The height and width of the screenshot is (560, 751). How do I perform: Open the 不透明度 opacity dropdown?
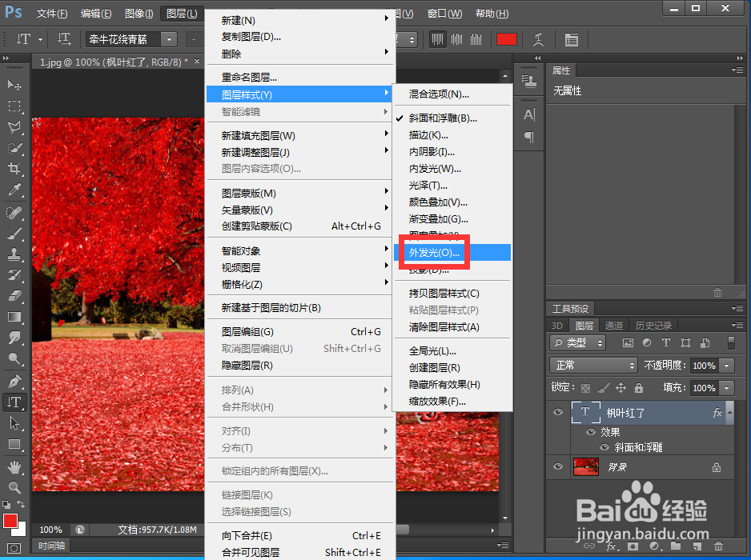click(726, 366)
